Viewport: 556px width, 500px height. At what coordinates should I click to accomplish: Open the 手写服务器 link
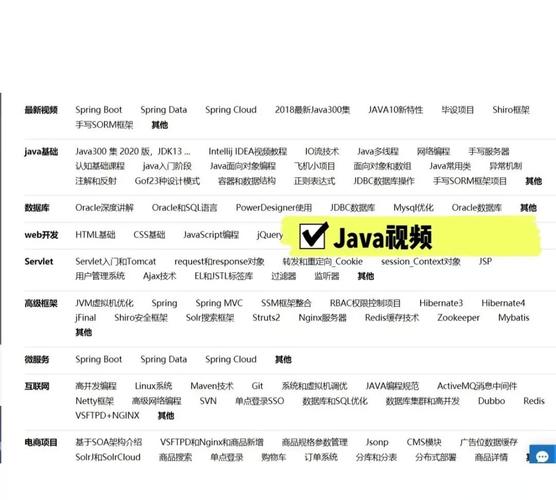[x=489, y=152]
